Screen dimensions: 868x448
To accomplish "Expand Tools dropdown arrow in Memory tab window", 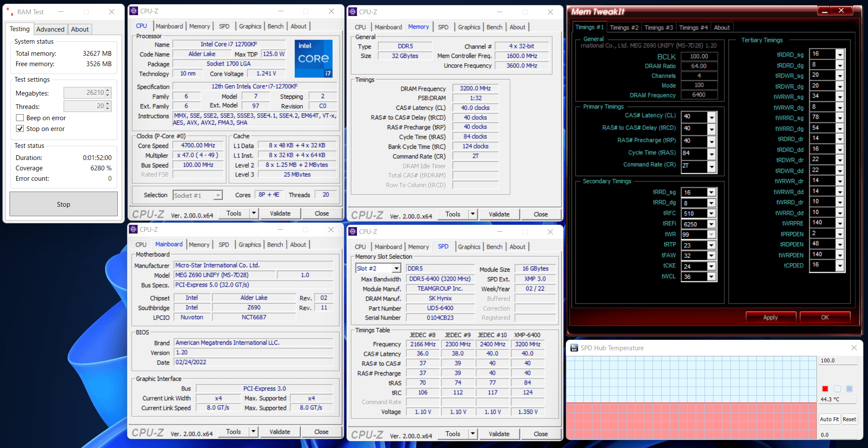I will point(473,214).
